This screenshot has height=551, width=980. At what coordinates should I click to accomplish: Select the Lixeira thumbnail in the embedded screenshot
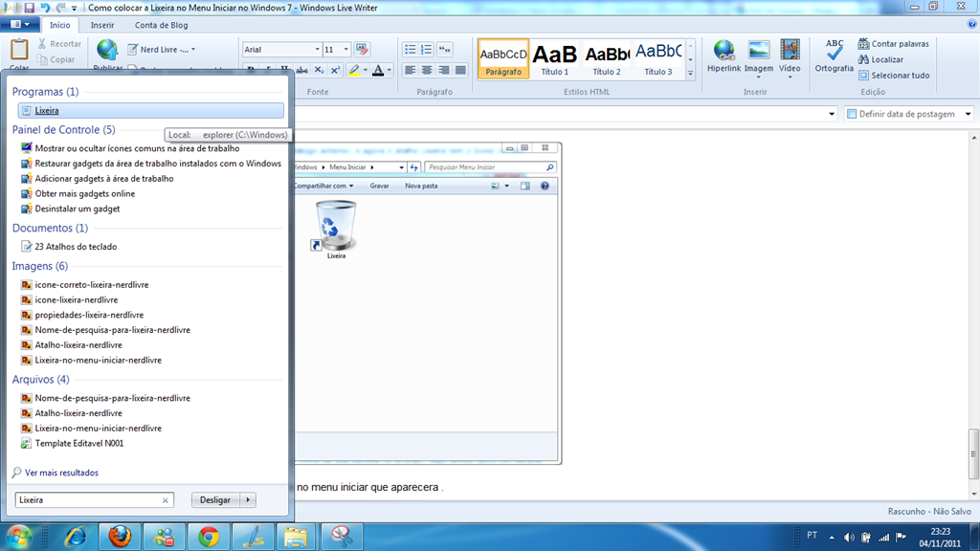click(336, 229)
